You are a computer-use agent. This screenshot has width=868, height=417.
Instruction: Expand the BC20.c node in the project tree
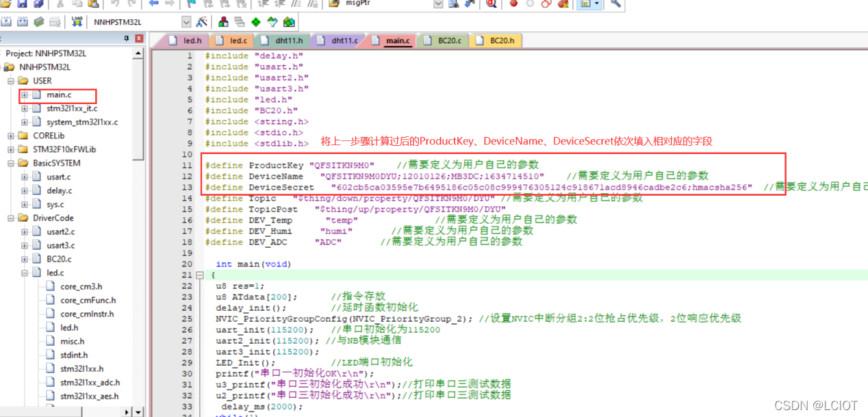(25, 259)
